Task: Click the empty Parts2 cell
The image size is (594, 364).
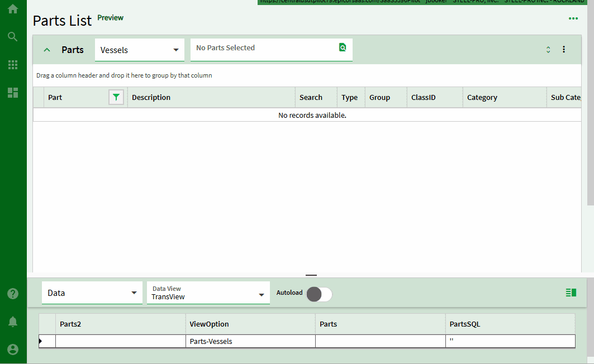Action: (x=121, y=341)
